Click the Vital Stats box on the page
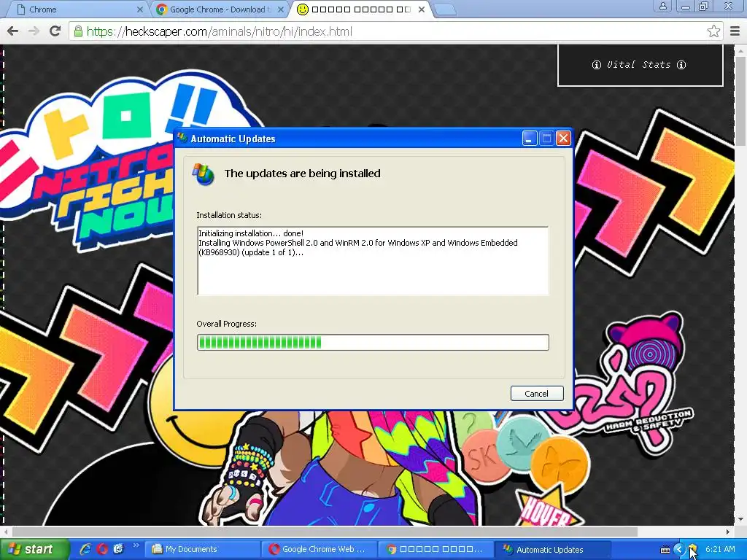Image resolution: width=747 pixels, height=560 pixels. coord(640,65)
